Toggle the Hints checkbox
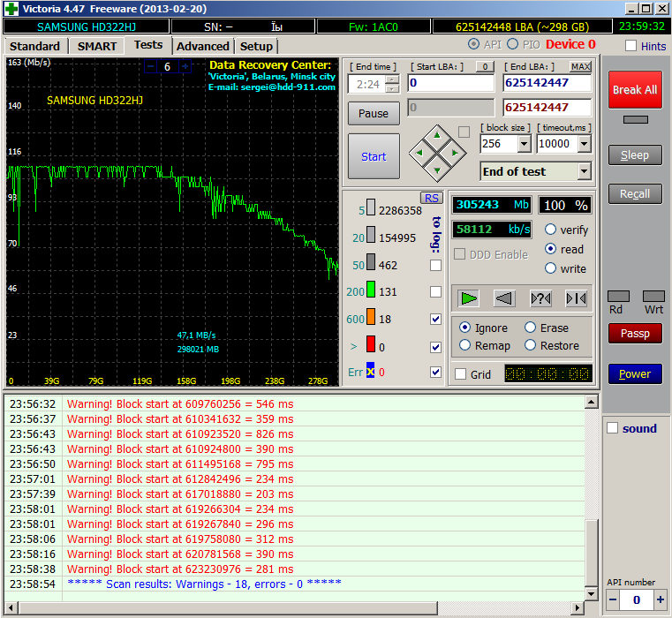The height and width of the screenshot is (618, 672). (630, 46)
